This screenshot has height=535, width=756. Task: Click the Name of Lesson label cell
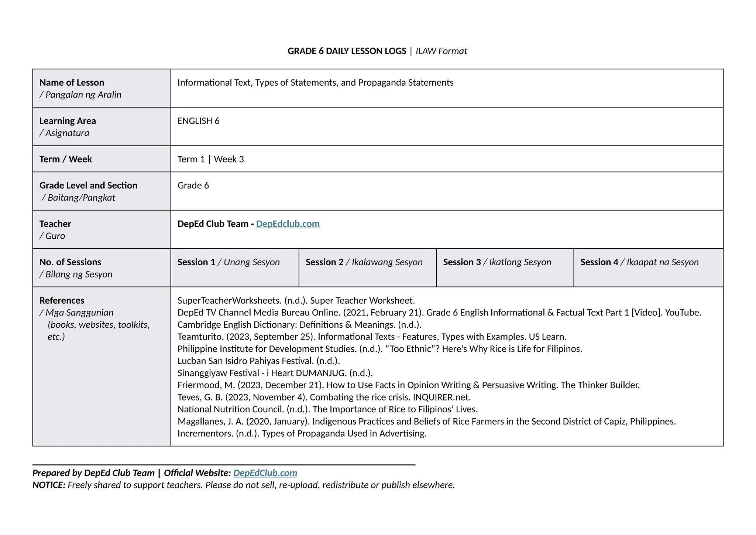point(102,88)
